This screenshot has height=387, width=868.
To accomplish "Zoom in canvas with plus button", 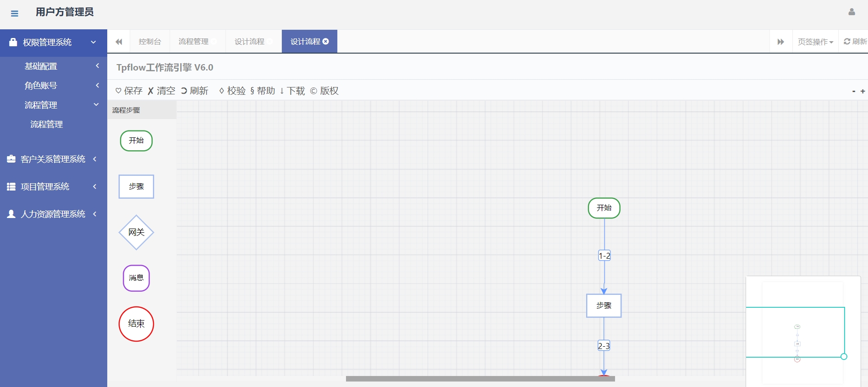I will click(863, 91).
